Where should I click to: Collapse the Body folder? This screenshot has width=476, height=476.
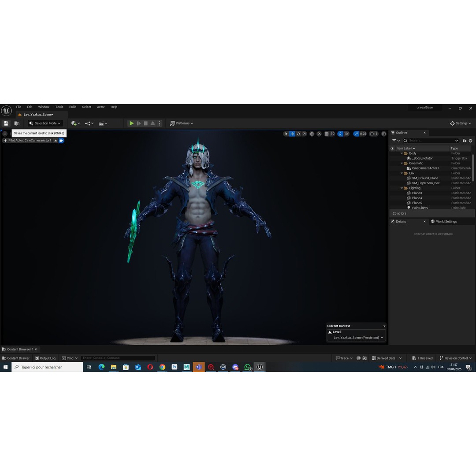[x=402, y=153]
